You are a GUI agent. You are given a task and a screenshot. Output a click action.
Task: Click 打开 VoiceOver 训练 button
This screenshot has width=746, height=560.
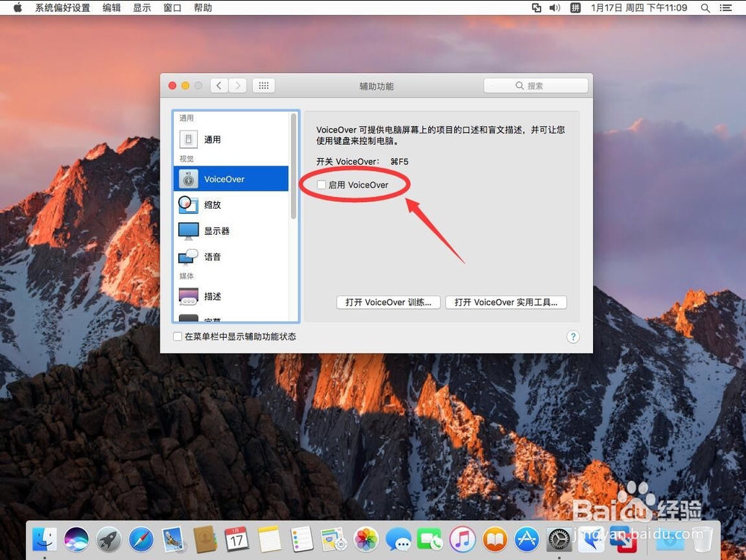388,302
